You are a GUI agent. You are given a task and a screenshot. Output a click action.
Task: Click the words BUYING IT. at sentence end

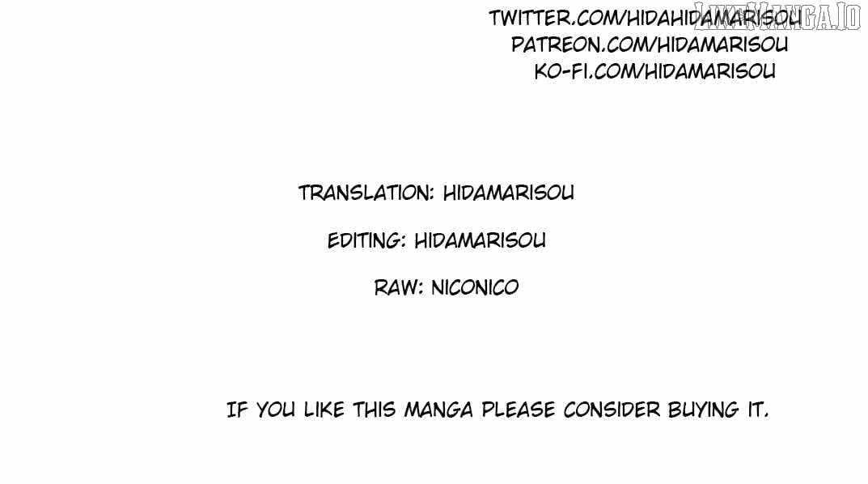(x=718, y=410)
